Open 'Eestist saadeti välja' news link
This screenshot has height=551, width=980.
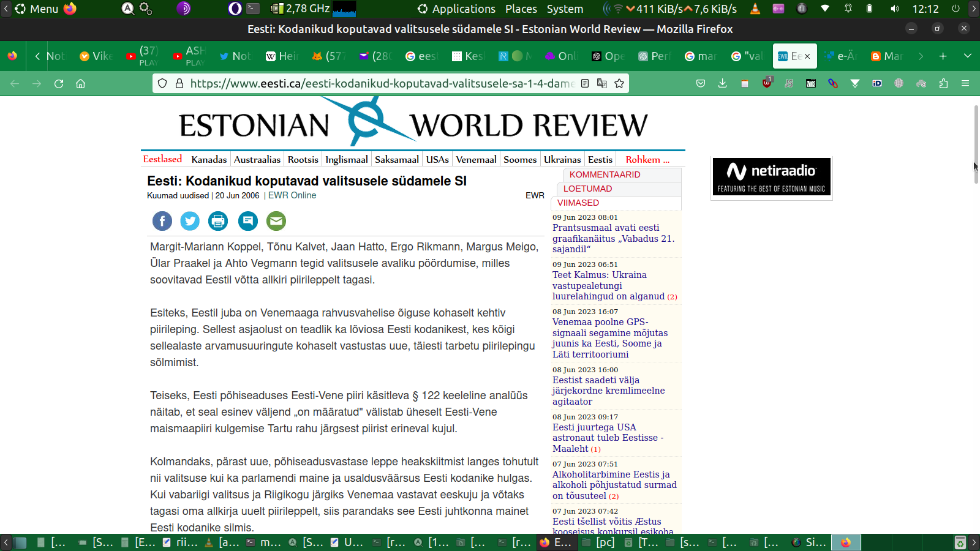click(x=609, y=391)
